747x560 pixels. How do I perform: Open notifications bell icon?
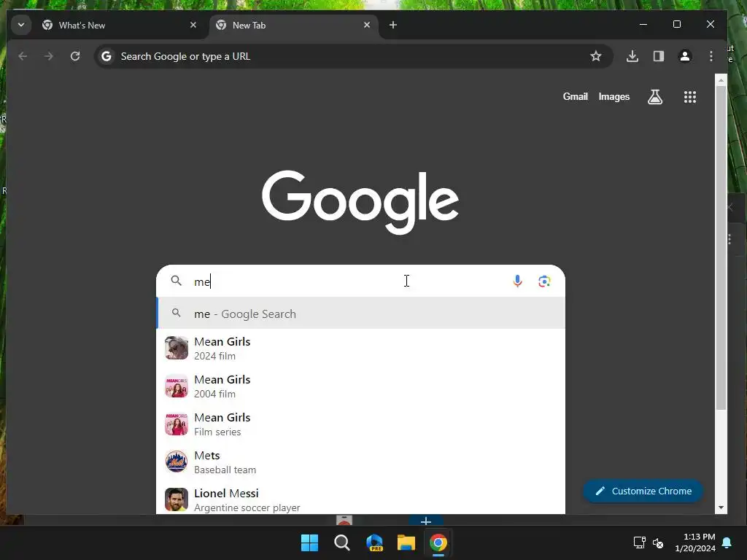[727, 542]
